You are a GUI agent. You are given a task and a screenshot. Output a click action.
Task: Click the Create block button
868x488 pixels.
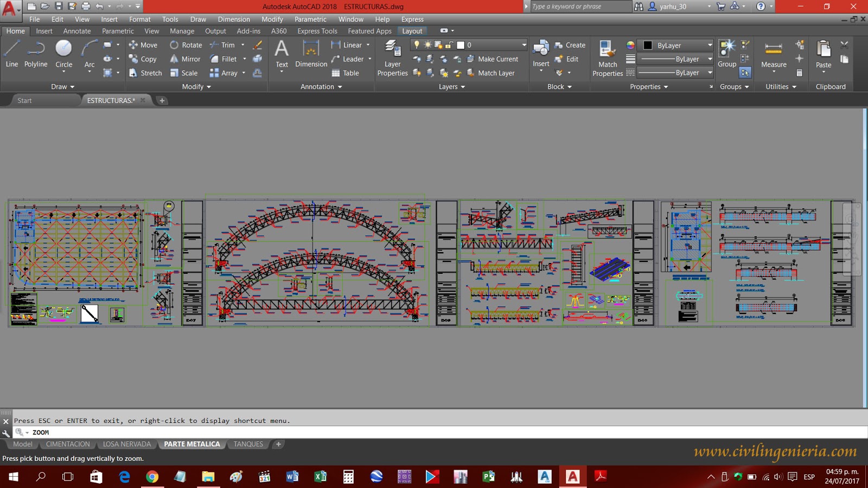(x=570, y=45)
